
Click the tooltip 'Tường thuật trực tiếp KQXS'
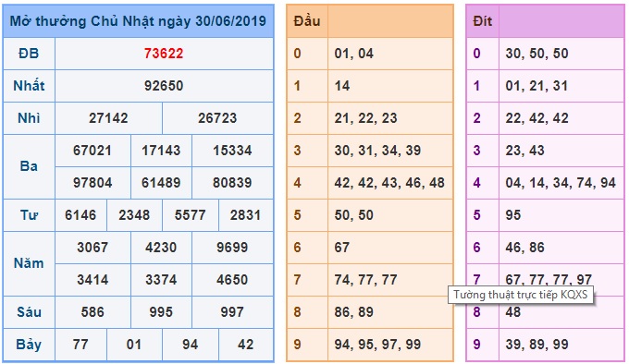click(520, 295)
